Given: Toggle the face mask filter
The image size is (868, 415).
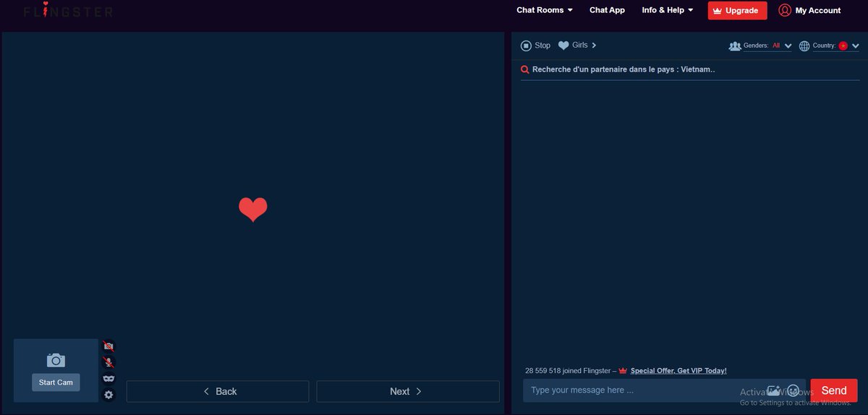Looking at the screenshot, I should (109, 378).
